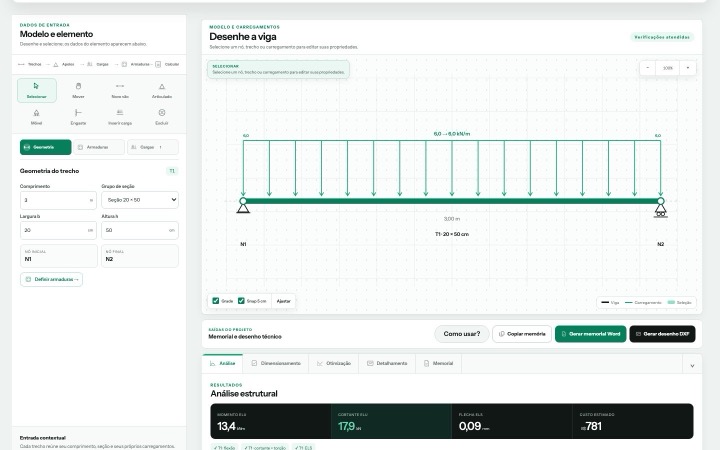The width and height of the screenshot is (720, 450).
Task: Toggle the Grade grid checkbox
Action: pyautogui.click(x=216, y=301)
